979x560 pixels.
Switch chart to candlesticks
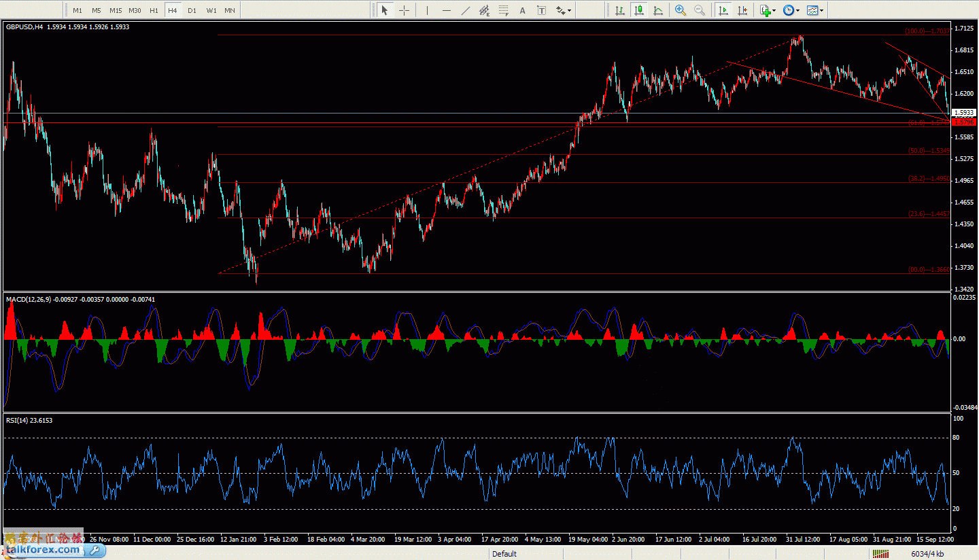(639, 10)
